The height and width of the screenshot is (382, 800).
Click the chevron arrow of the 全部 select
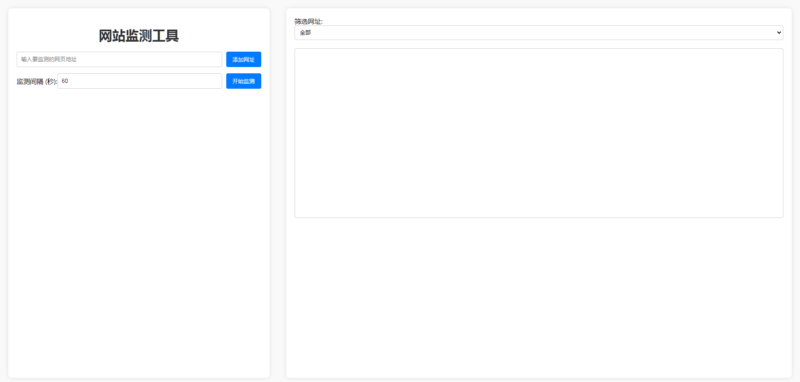point(778,33)
